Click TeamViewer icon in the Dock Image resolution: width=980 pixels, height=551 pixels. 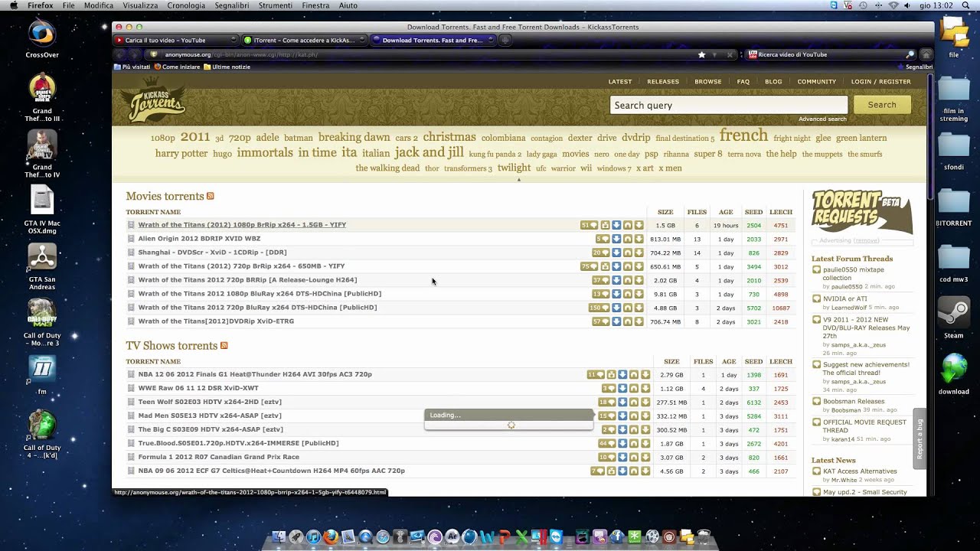pos(556,537)
